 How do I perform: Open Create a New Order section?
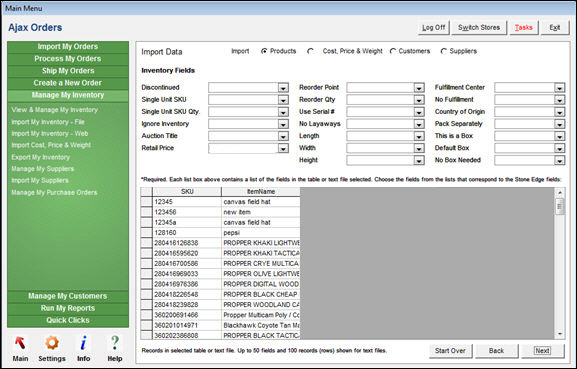[x=68, y=83]
